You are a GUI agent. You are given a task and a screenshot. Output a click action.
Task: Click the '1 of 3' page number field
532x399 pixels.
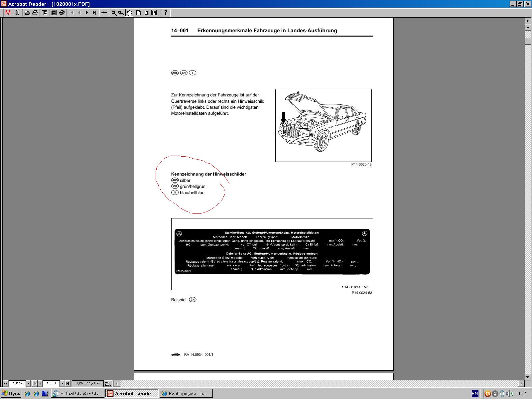(x=51, y=383)
